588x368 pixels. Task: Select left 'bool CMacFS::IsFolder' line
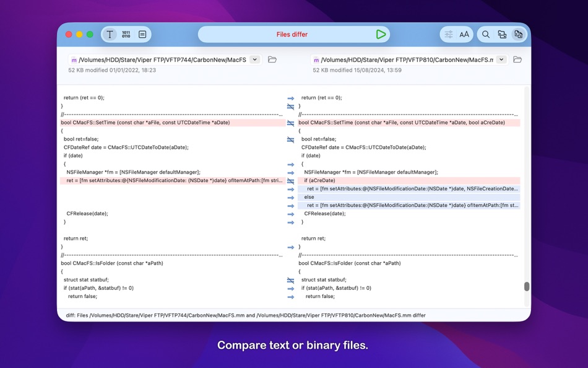tap(112, 263)
